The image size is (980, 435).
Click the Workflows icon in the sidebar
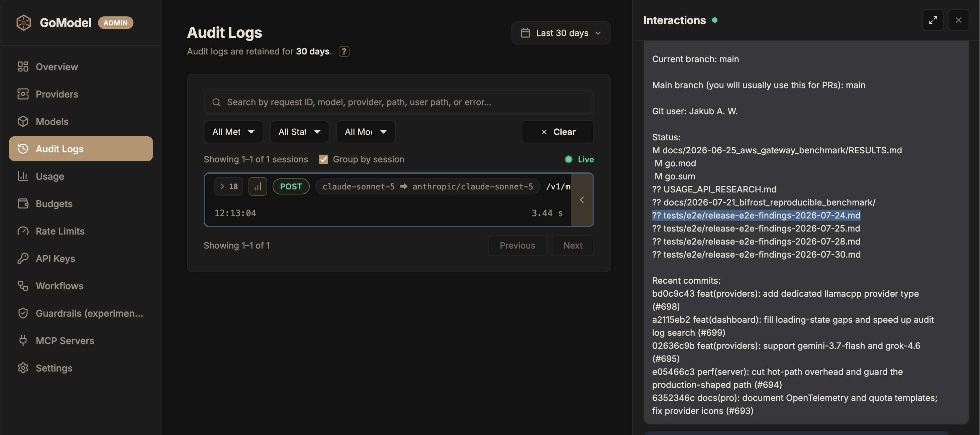pos(23,286)
